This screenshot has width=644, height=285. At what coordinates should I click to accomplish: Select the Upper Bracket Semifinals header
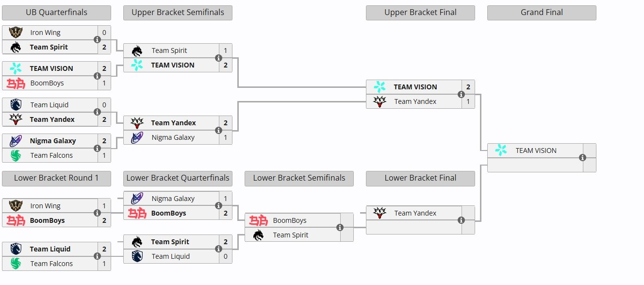(x=178, y=13)
